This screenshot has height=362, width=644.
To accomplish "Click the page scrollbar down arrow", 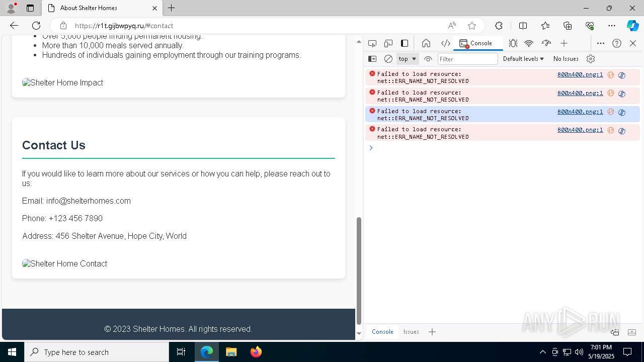I will click(x=359, y=333).
